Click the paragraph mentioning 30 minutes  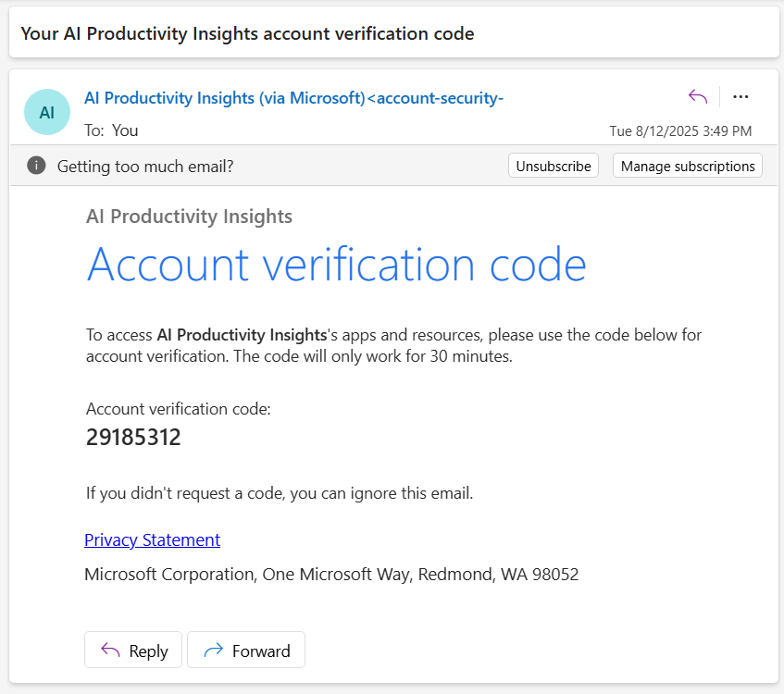393,345
